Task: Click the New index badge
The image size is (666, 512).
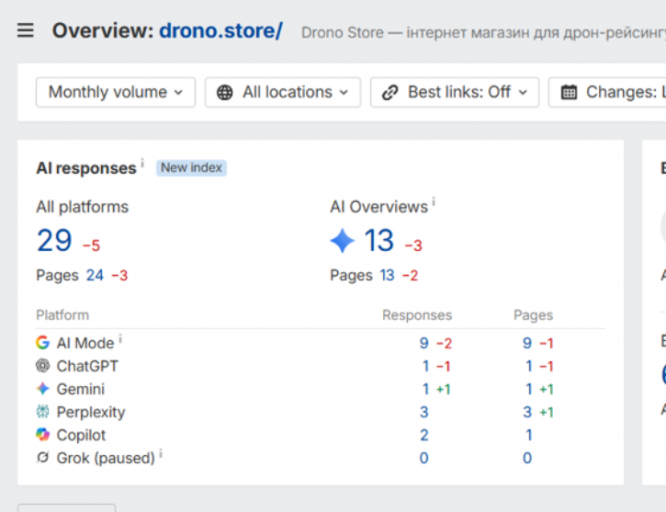Action: coord(191,168)
